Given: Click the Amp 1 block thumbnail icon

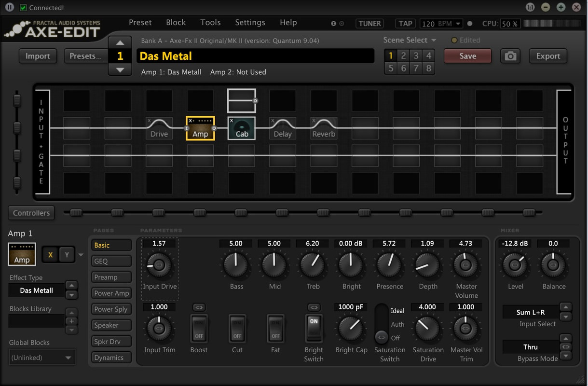Looking at the screenshot, I should pos(22,254).
